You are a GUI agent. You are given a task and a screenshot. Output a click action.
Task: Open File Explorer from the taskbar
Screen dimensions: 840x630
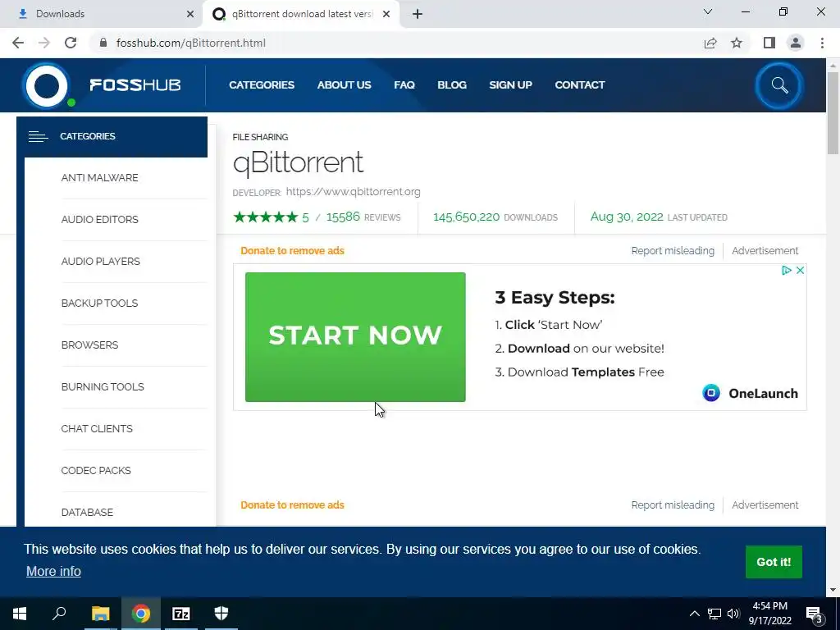coord(100,614)
